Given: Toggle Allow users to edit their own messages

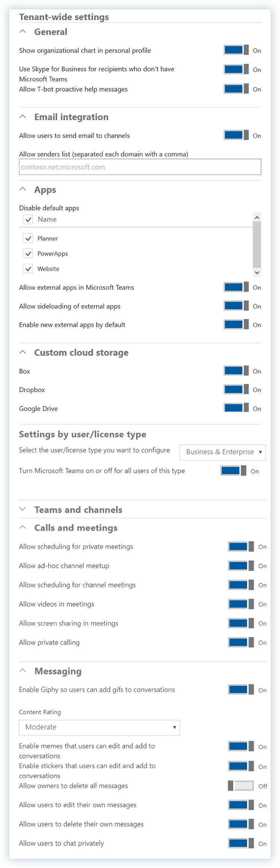Looking at the screenshot, I should pyautogui.click(x=241, y=805).
